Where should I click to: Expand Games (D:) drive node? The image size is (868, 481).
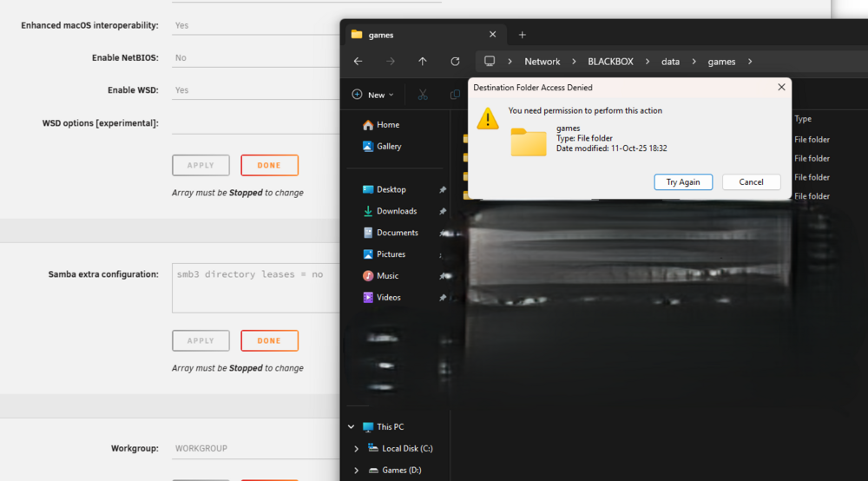pos(356,471)
